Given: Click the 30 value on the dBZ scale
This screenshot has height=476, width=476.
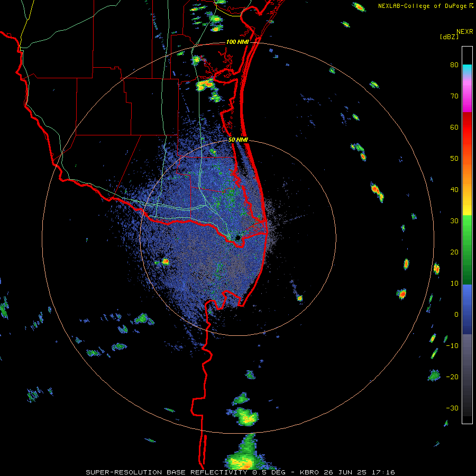Looking at the screenshot, I should click(454, 221).
